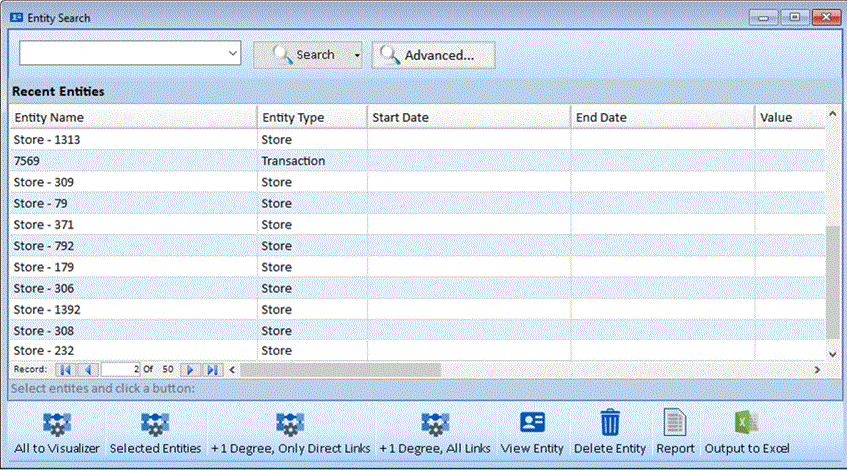Select row Store - 308

coord(417,331)
